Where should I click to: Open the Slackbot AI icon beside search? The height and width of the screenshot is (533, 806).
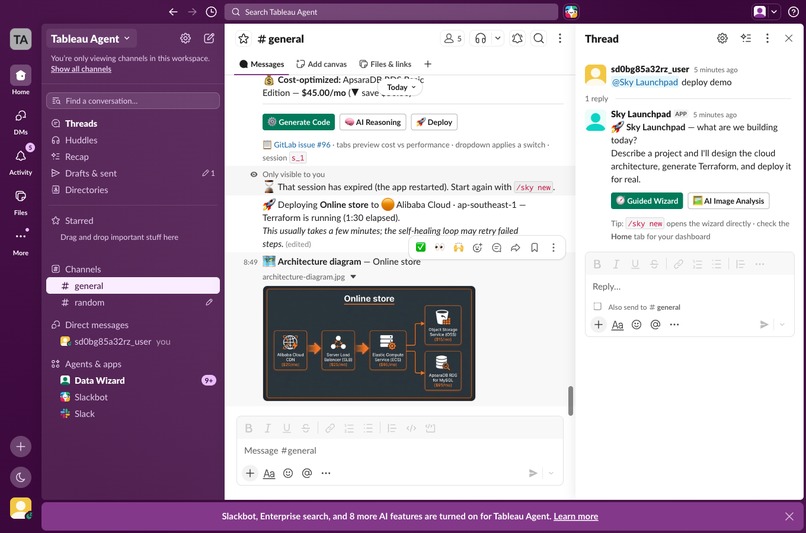[571, 12]
